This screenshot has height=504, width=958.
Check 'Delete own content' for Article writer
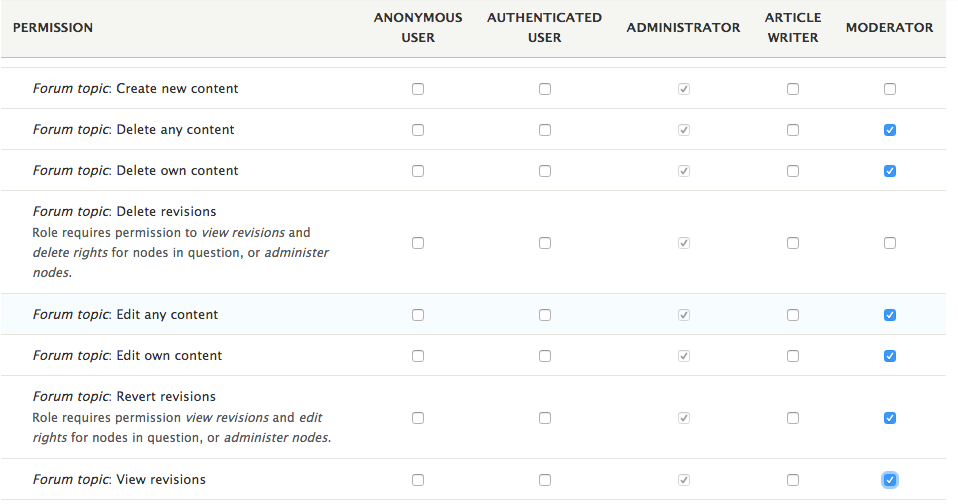[793, 171]
